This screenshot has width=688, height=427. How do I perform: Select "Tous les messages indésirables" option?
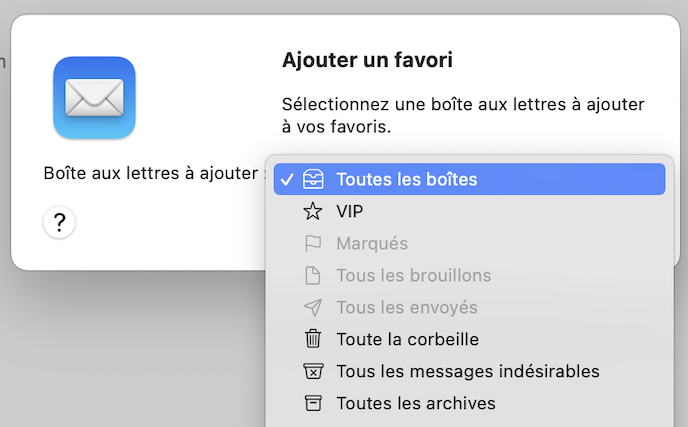coord(468,372)
